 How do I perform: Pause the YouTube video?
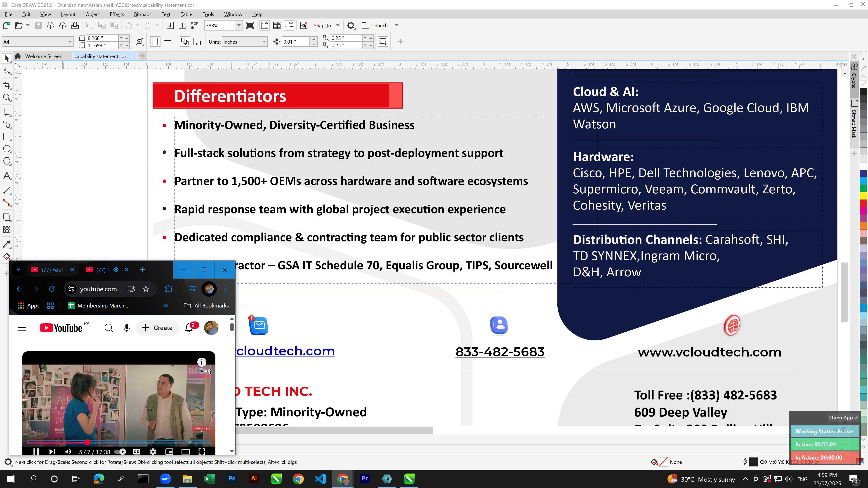click(36, 452)
